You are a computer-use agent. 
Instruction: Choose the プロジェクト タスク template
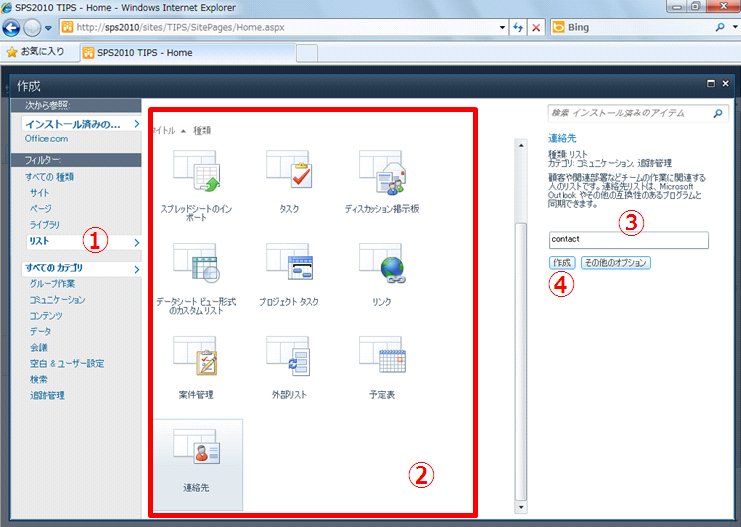pos(289,275)
